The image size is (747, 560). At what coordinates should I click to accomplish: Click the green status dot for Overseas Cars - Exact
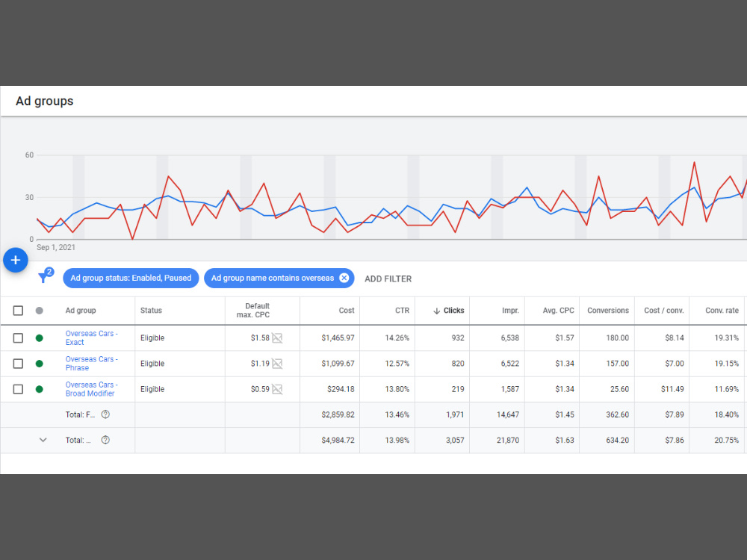tap(40, 338)
